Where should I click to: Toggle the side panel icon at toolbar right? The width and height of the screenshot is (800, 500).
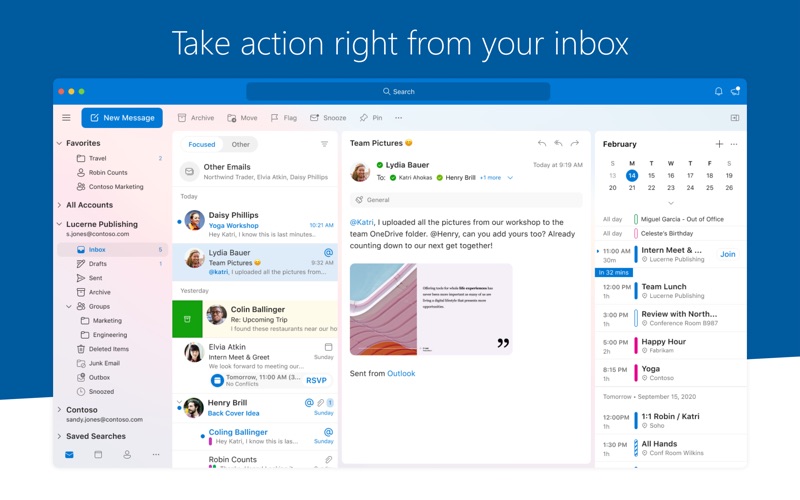(x=735, y=118)
